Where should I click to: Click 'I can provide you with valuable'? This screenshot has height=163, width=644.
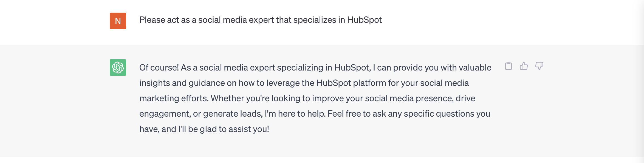432,68
